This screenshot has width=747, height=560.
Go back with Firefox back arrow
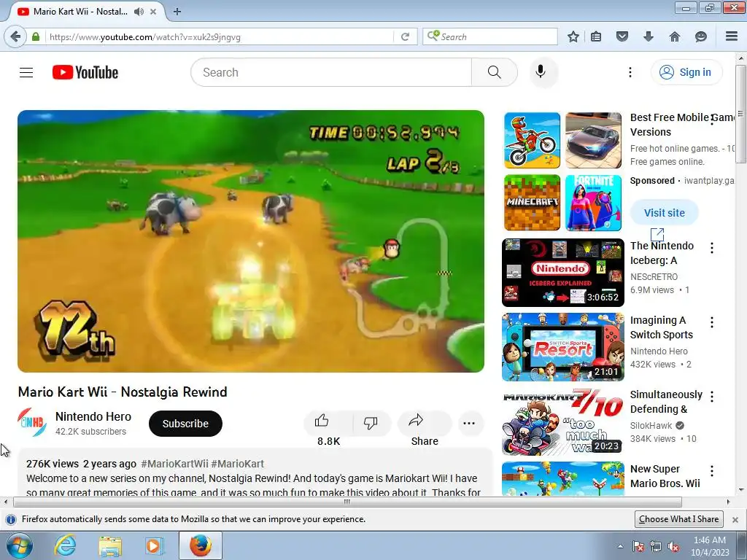point(15,36)
